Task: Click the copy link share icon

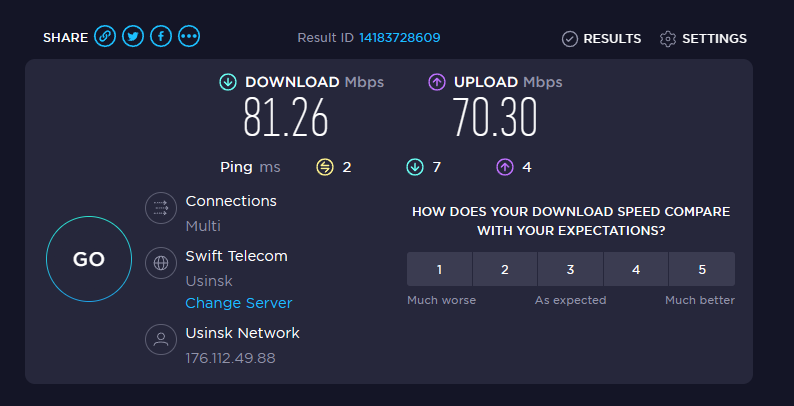Action: (104, 37)
